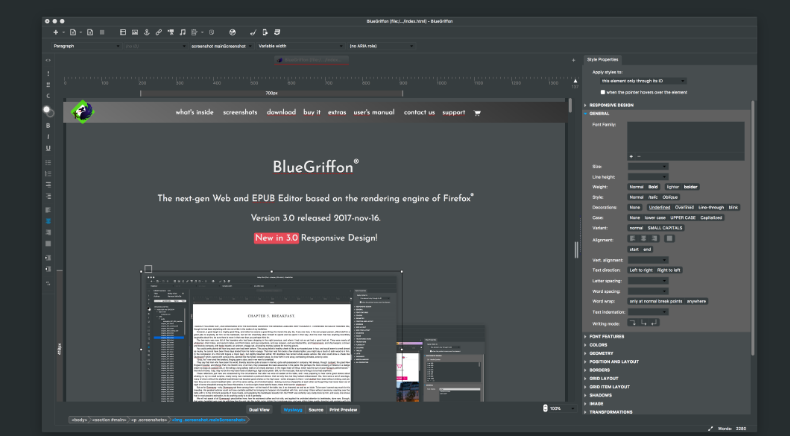
Task: Expand the RESPONSIVE DESIGN section
Action: [611, 105]
